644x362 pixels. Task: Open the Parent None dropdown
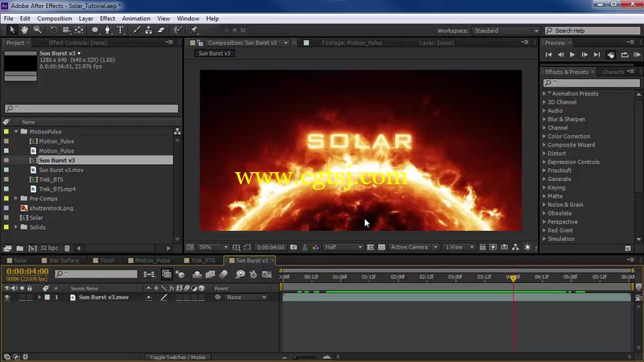246,297
